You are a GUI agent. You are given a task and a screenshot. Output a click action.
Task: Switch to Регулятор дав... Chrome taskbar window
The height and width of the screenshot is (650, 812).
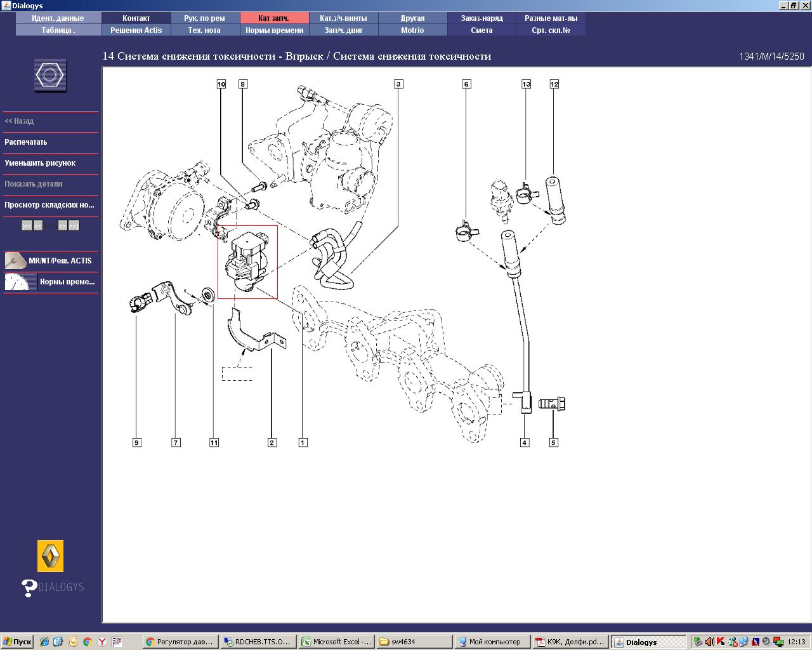181,642
